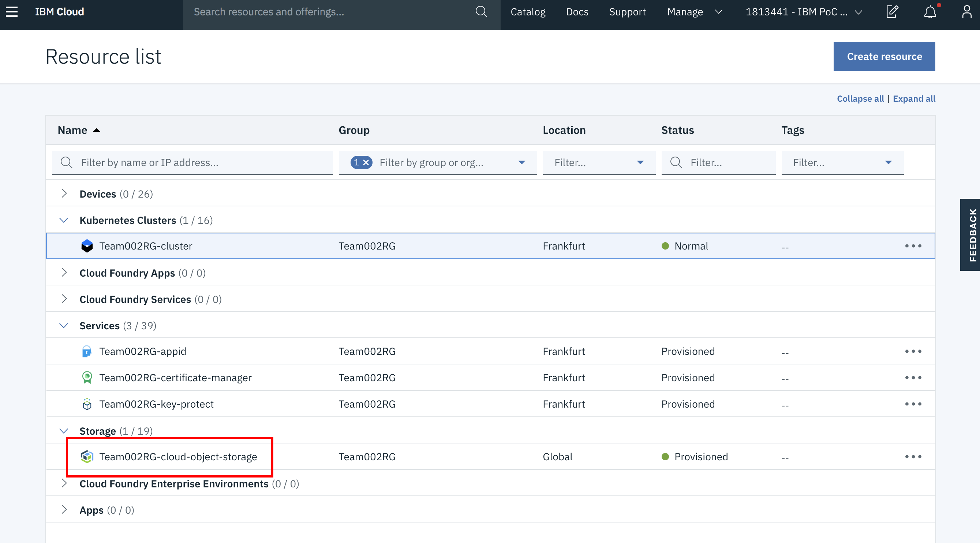Viewport: 980px width, 543px height.
Task: Open Team002RG-certificate-manager resource
Action: tap(175, 378)
